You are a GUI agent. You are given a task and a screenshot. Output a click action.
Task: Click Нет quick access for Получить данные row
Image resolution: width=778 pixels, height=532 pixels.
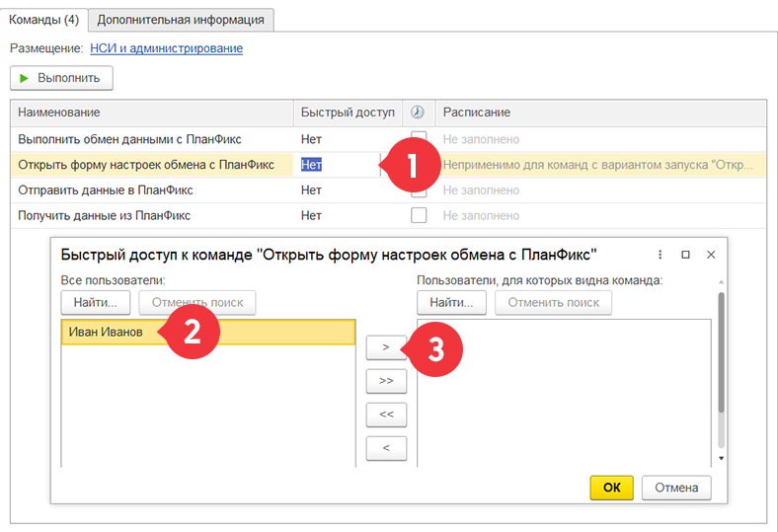coord(311,216)
